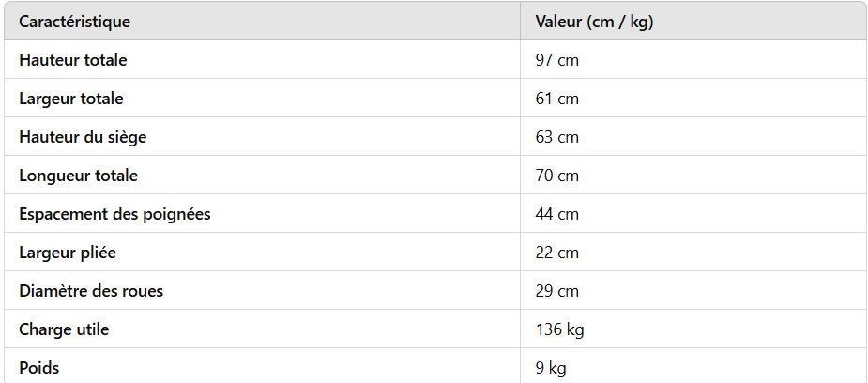Select the Charge utile label

point(64,329)
